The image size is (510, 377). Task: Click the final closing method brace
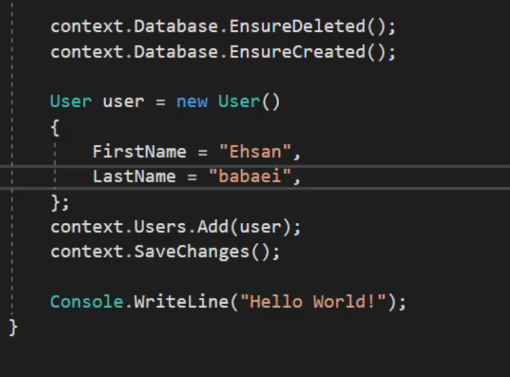[x=13, y=328]
